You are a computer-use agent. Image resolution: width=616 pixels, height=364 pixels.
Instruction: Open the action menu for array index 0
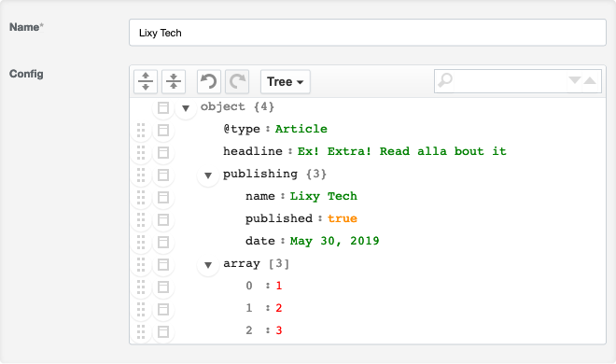pos(163,287)
